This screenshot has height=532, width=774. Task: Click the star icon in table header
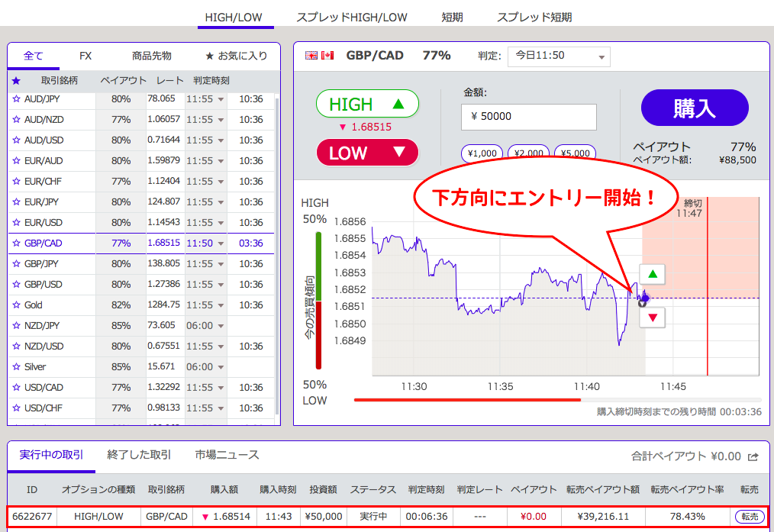(x=16, y=80)
